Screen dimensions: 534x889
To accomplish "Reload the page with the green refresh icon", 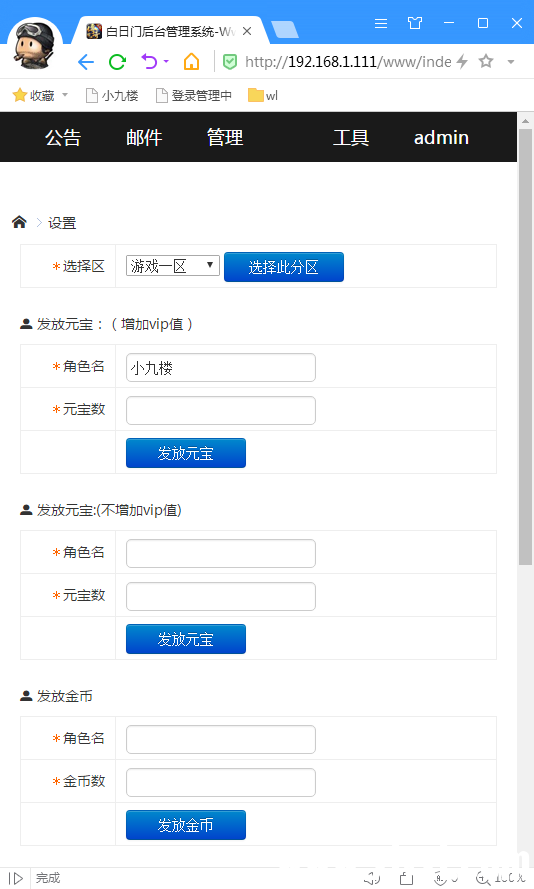I will pyautogui.click(x=117, y=62).
